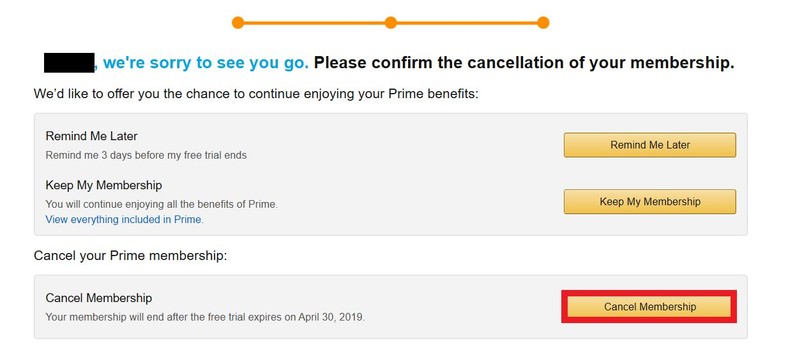Click the blacked-out account name box
The height and width of the screenshot is (362, 788).
click(x=69, y=62)
